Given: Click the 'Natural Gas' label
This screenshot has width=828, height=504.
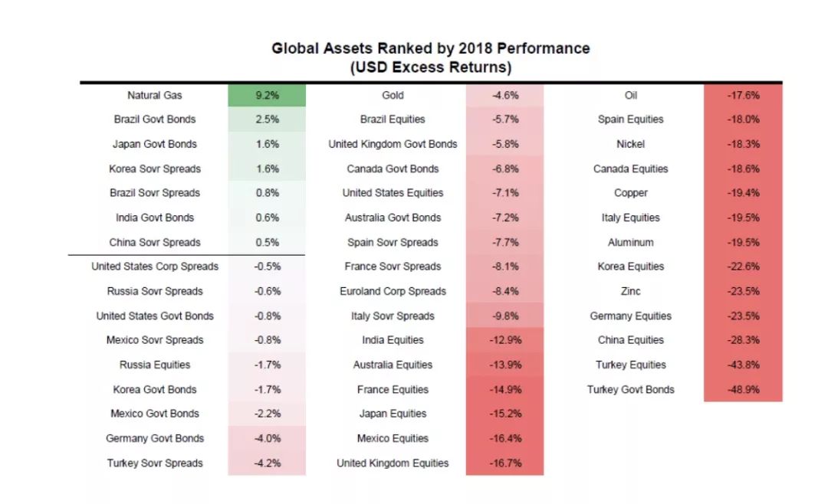Looking at the screenshot, I should 155,96.
